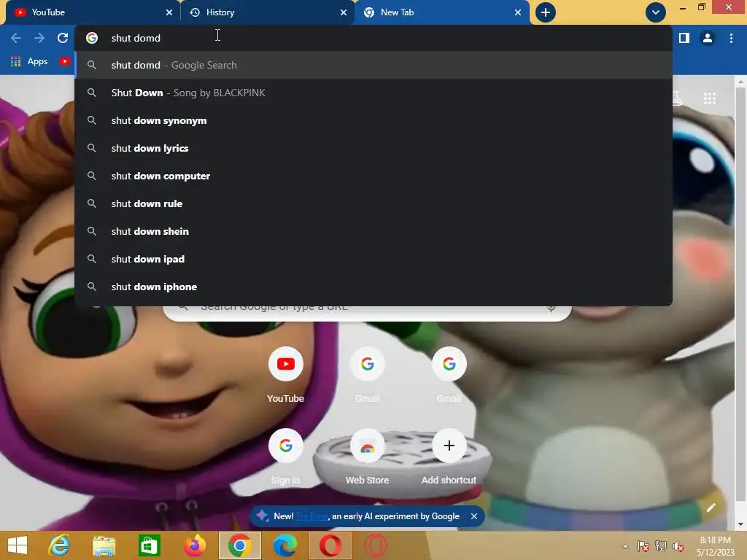Image resolution: width=747 pixels, height=560 pixels.
Task: Open the first Gmail shortcut tile
Action: (368, 376)
